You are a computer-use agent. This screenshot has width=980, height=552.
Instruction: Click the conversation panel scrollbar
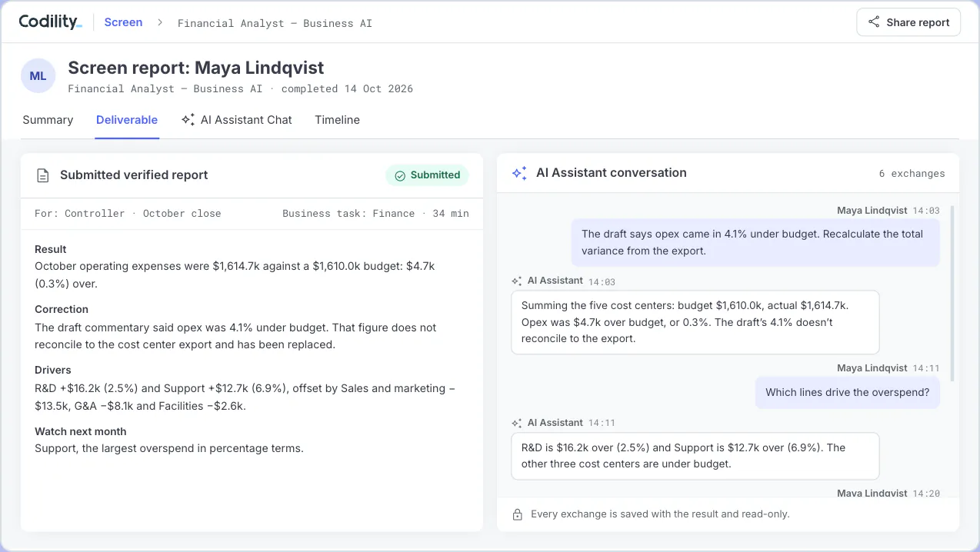pos(952,294)
